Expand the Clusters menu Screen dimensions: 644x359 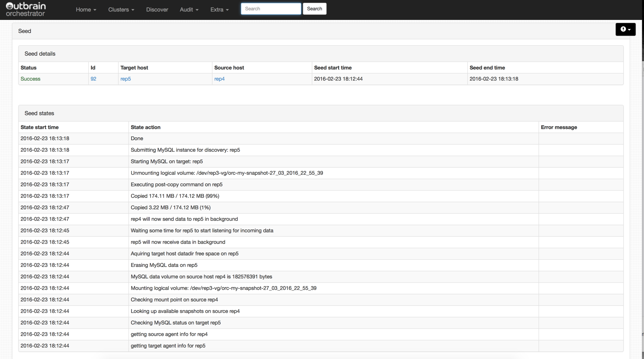pos(121,10)
